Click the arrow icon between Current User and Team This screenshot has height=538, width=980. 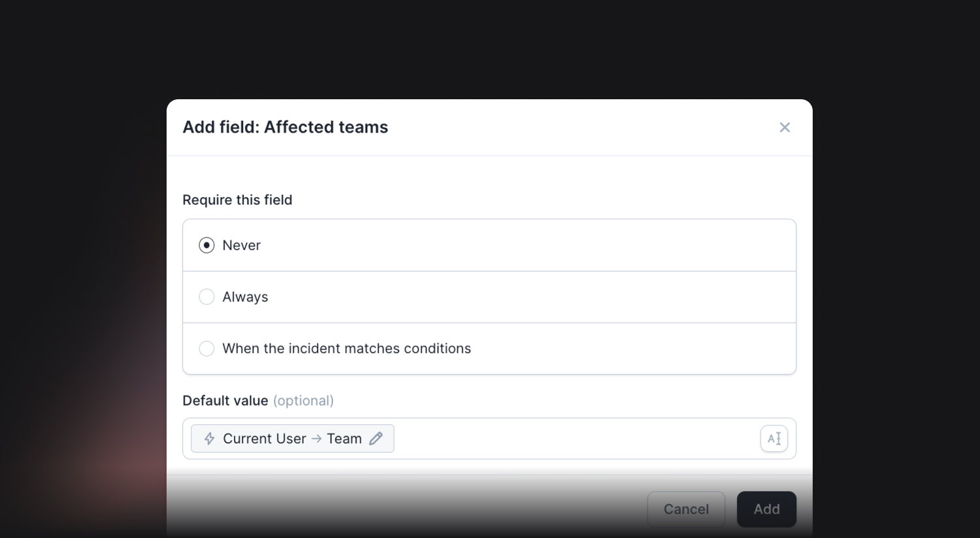pyautogui.click(x=316, y=439)
